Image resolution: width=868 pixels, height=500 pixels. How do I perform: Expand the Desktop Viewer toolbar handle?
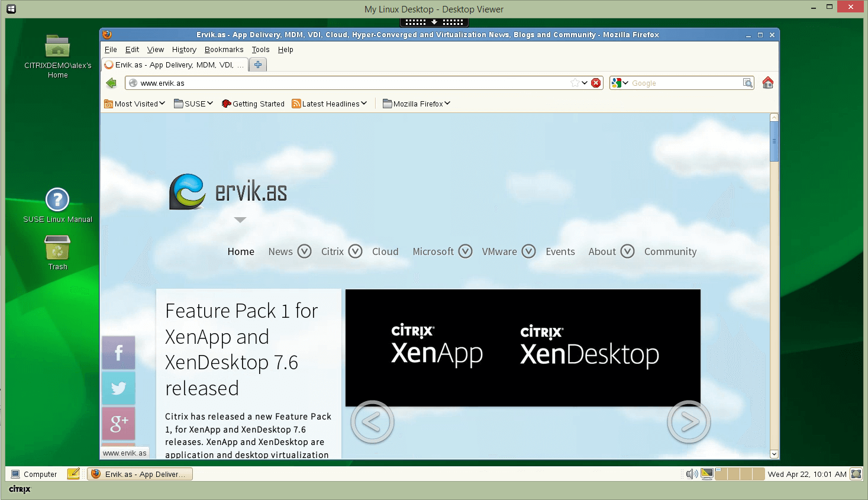pyautogui.click(x=434, y=22)
